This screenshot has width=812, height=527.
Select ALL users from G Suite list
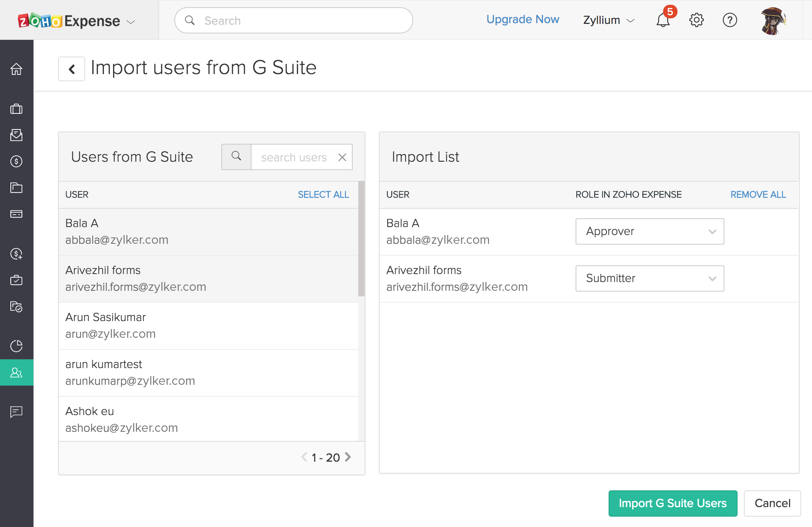tap(324, 194)
